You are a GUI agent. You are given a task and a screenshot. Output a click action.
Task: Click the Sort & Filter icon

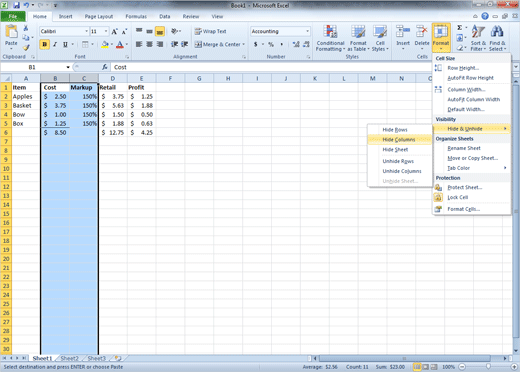[478, 32]
